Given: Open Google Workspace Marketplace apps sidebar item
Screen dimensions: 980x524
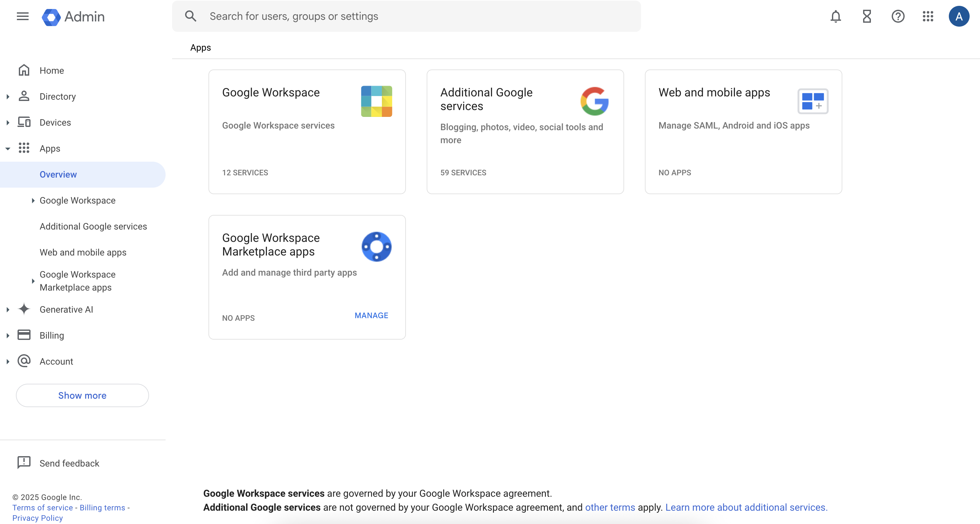Looking at the screenshot, I should tap(78, 281).
